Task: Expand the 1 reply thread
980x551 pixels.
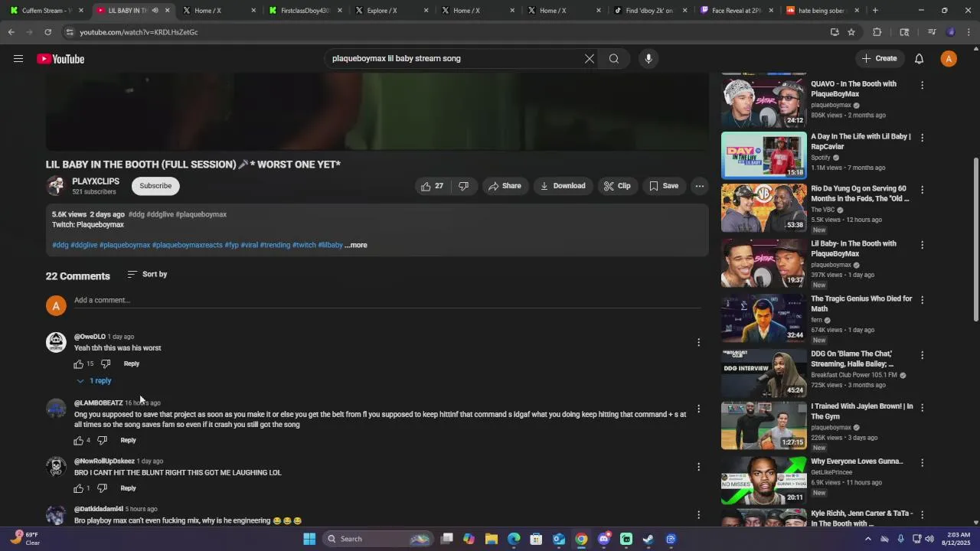Action: pos(94,381)
